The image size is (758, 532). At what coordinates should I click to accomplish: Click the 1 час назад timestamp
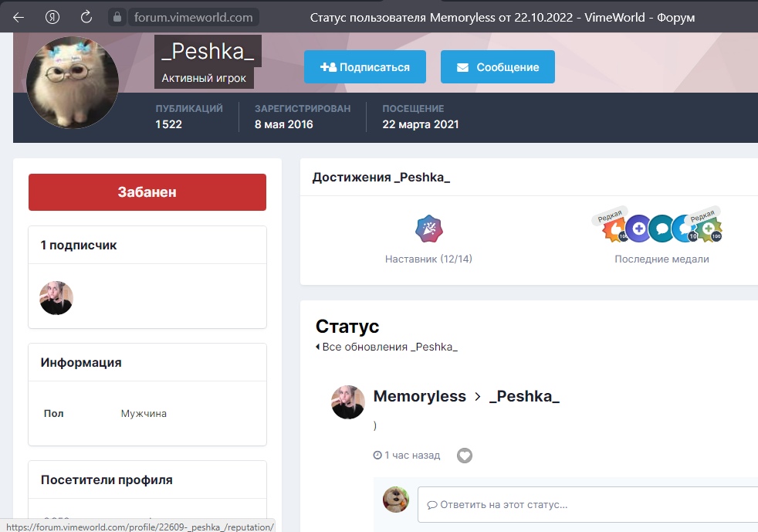point(411,456)
